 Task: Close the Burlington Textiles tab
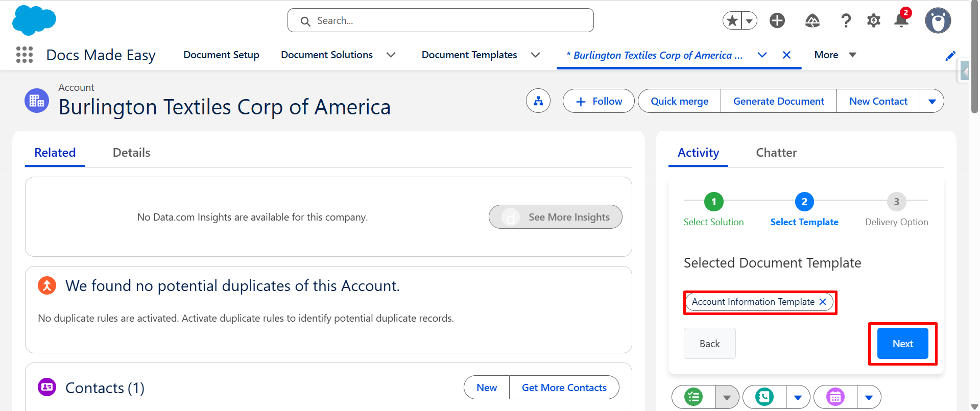click(786, 55)
